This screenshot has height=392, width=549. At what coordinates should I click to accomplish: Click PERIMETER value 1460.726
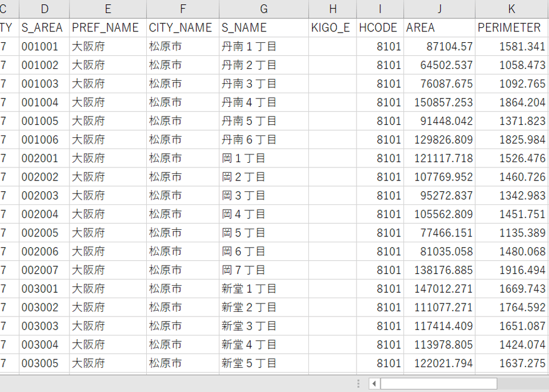[512, 177]
